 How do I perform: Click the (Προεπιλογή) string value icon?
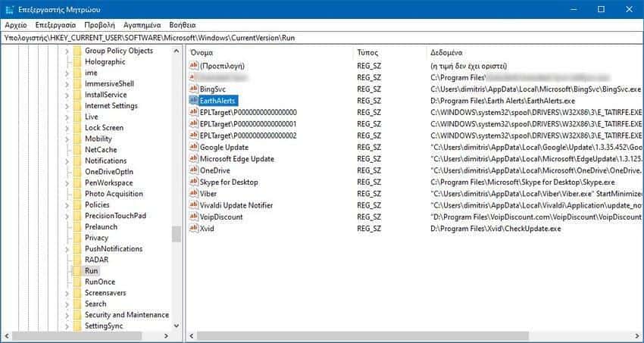pyautogui.click(x=193, y=66)
